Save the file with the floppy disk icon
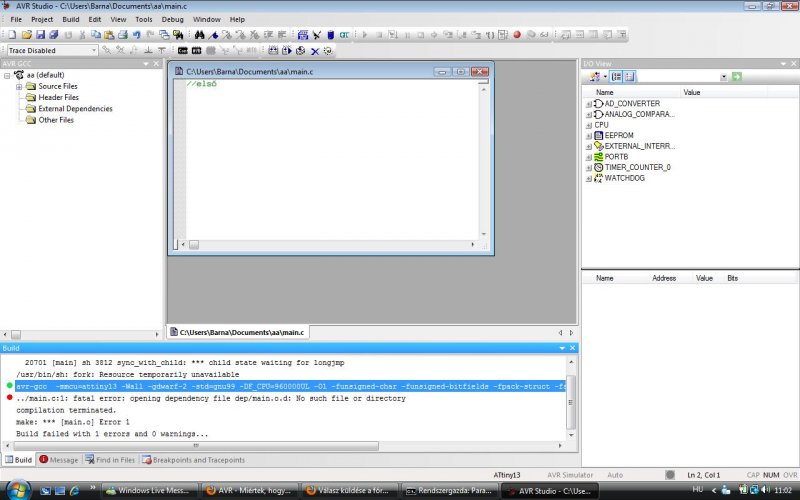 click(x=40, y=35)
